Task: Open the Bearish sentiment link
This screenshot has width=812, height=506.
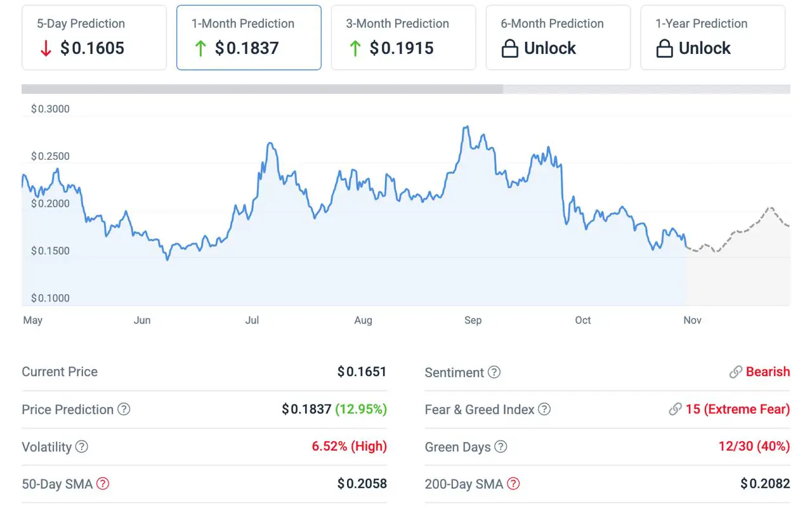Action: pos(768,372)
